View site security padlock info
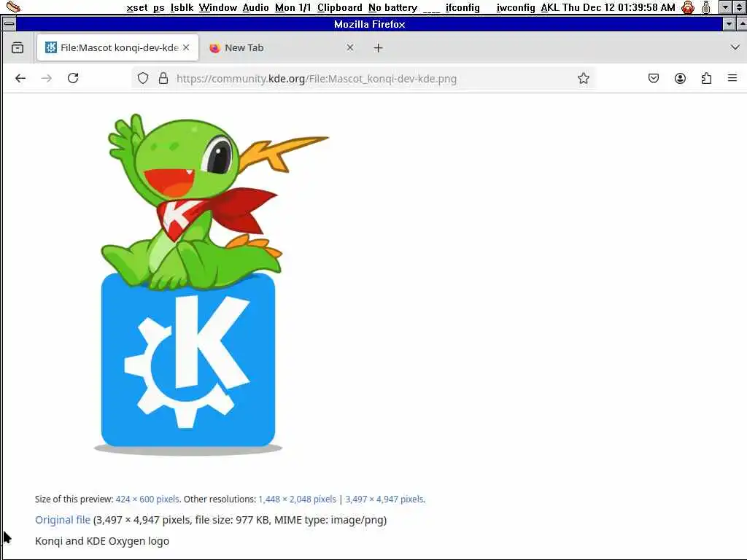The width and height of the screenshot is (747, 560). pos(163,78)
